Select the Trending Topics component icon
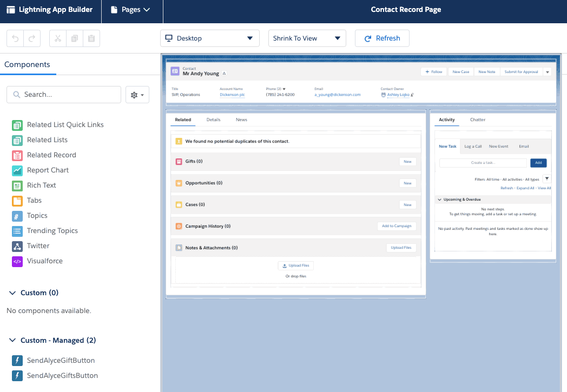The image size is (567, 392). coord(17,231)
